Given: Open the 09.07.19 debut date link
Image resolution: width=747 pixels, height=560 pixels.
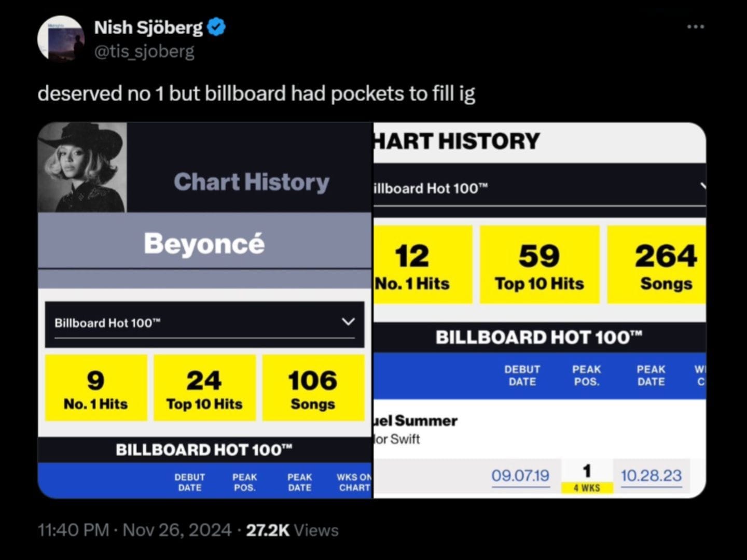Looking at the screenshot, I should click(x=520, y=475).
